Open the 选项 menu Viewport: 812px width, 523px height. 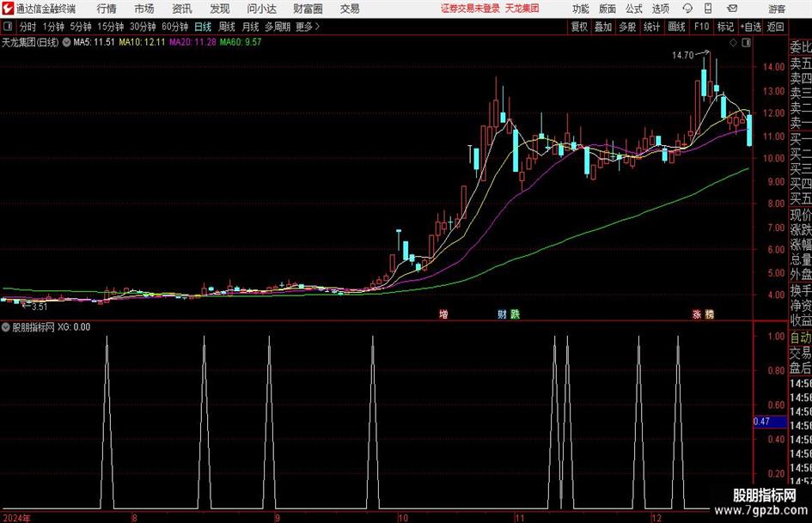(x=660, y=9)
